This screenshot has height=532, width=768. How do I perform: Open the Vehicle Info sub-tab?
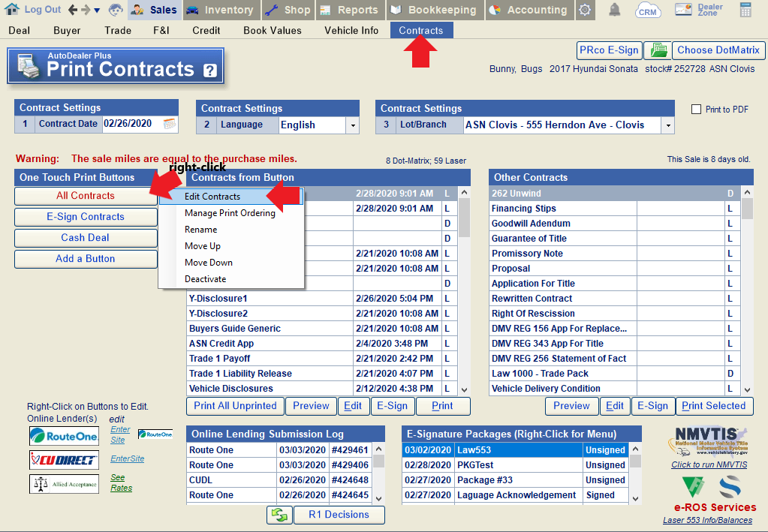click(x=351, y=30)
